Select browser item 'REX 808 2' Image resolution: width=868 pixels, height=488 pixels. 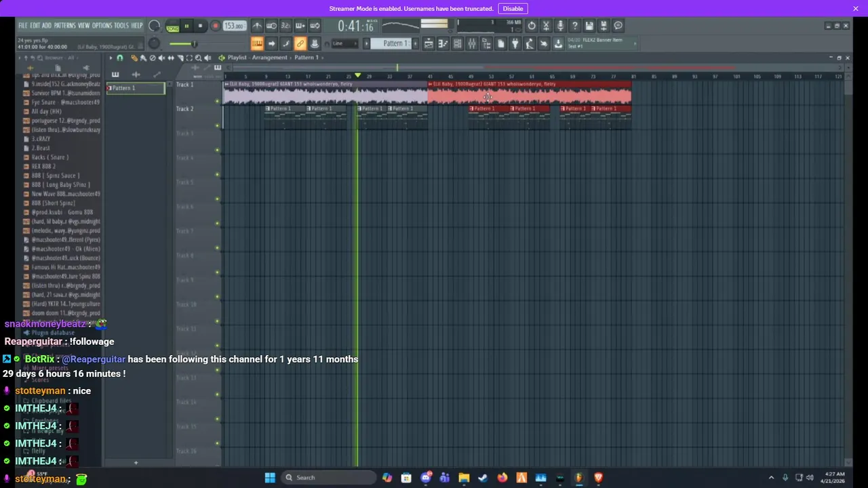coord(43,166)
